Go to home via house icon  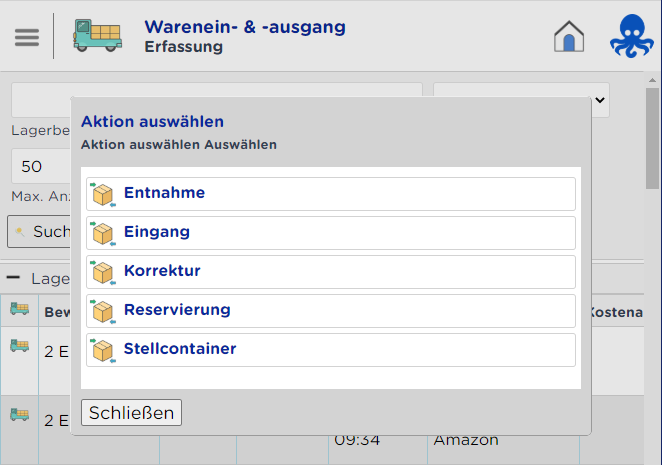coord(569,36)
